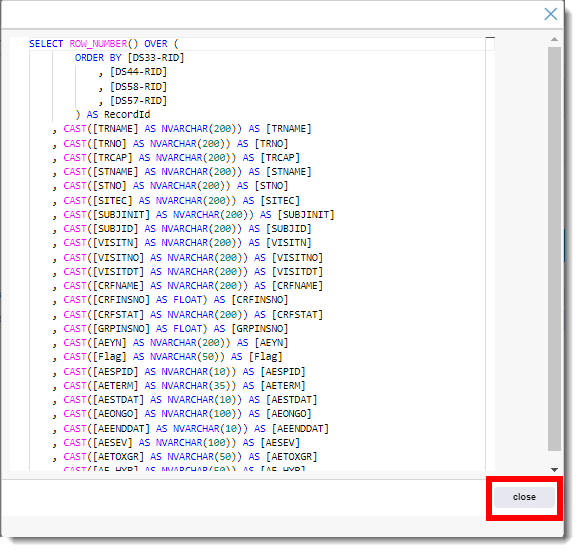Click the [DS33-RID] column reference
580x552 pixels.
[156, 58]
